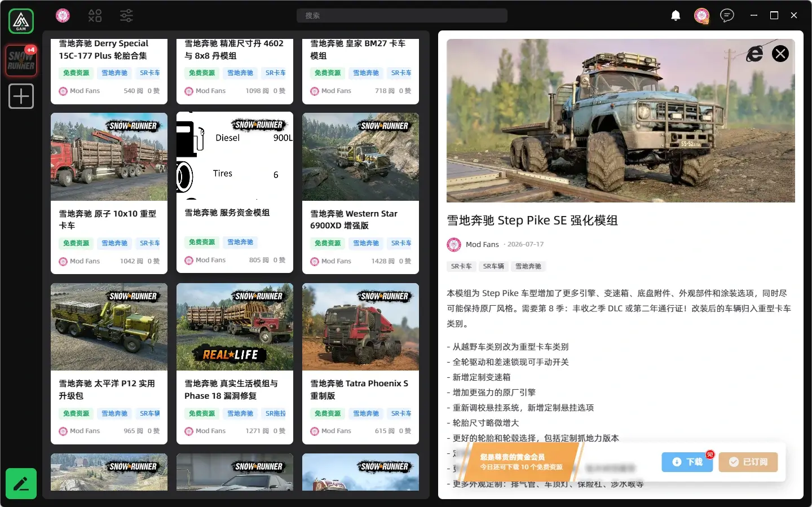Select the SR卡车 tag in detail panel
812x507 pixels.
click(x=461, y=266)
